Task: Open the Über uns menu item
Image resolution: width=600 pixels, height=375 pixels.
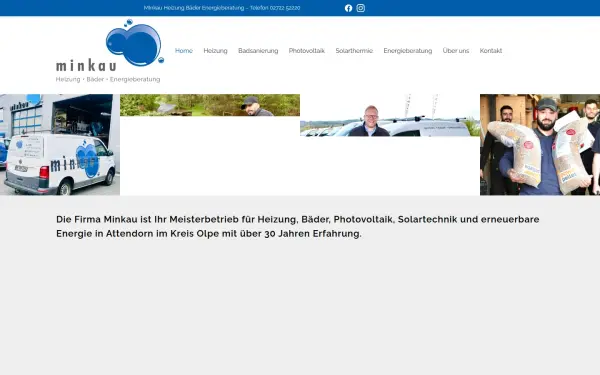Action: [x=456, y=51]
